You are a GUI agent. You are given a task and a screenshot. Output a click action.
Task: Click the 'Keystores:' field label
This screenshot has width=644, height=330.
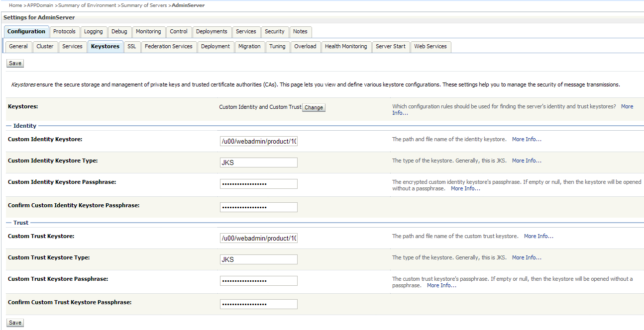23,106
